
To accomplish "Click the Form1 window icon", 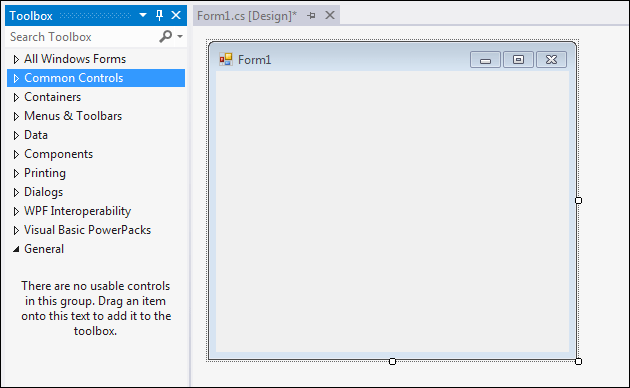I will pos(226,59).
